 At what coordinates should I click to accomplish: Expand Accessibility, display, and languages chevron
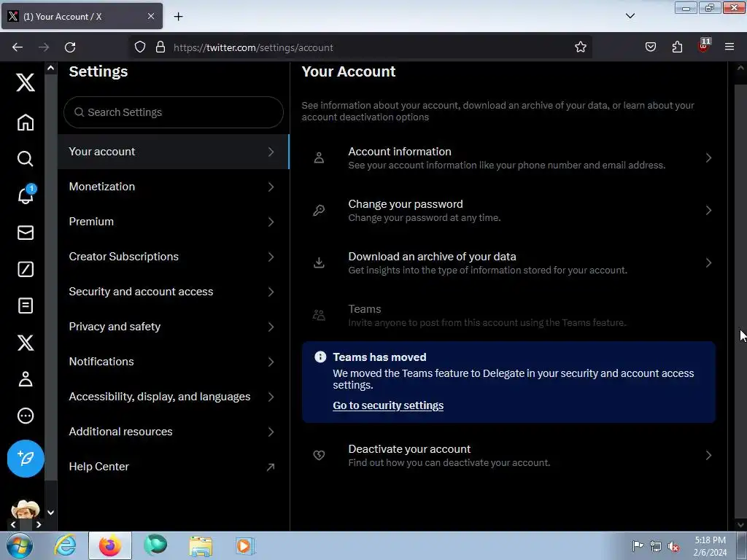click(271, 397)
